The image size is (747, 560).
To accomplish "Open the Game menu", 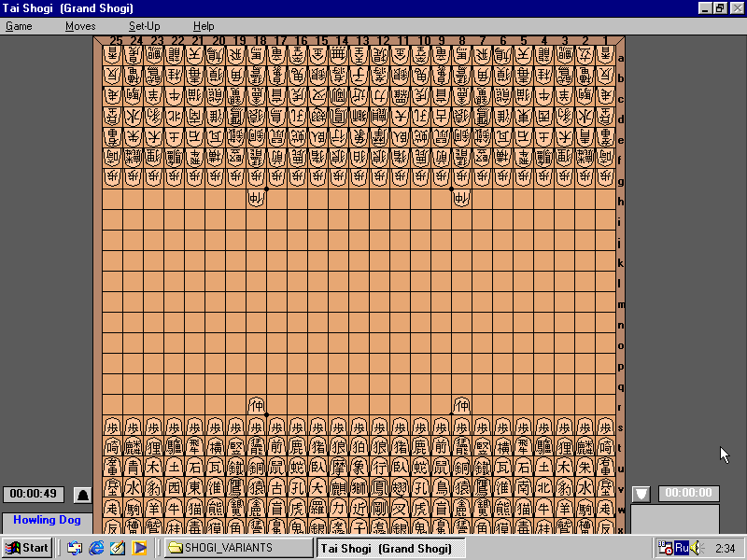I will click(19, 26).
